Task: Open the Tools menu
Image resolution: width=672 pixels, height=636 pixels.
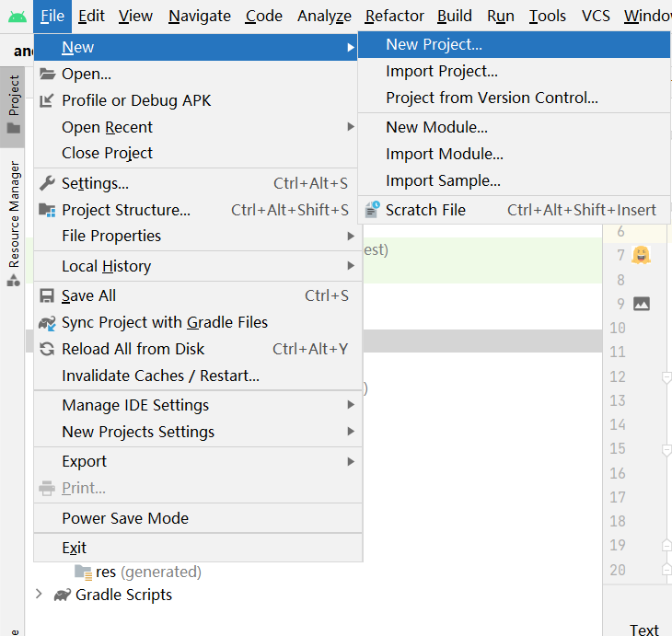Action: click(548, 16)
